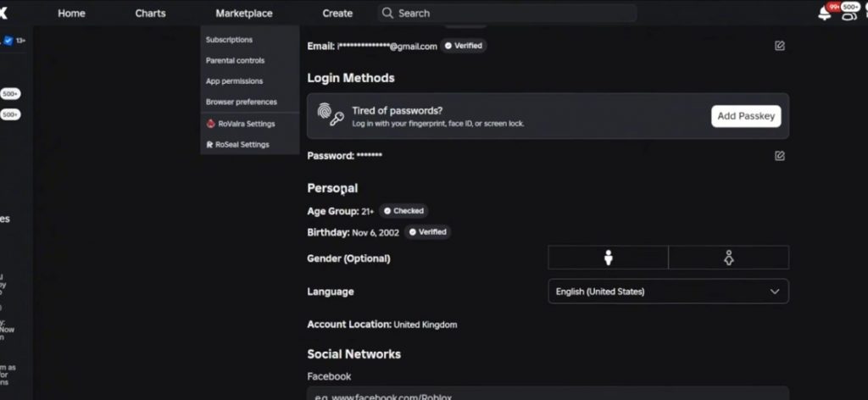Click the search magnifier icon

click(387, 13)
